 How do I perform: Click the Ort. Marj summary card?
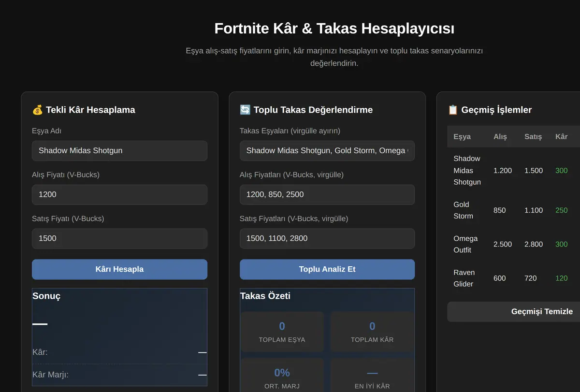pos(282,375)
